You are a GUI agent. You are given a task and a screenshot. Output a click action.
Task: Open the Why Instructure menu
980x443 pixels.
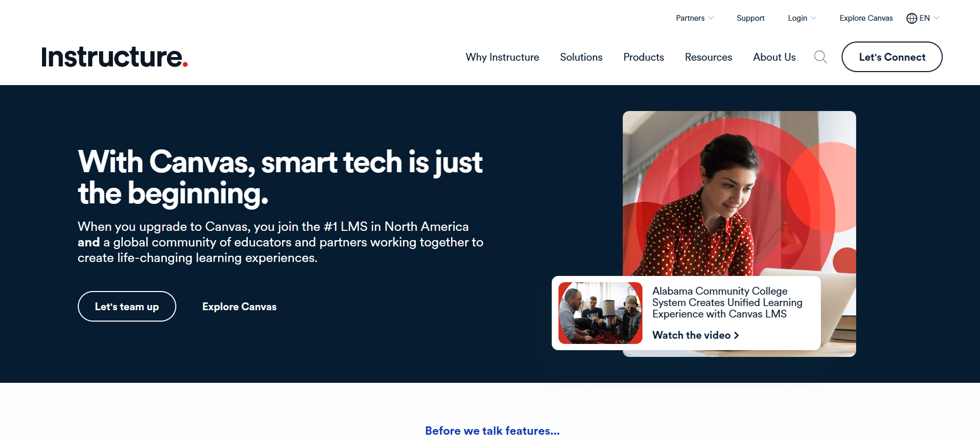pos(502,57)
